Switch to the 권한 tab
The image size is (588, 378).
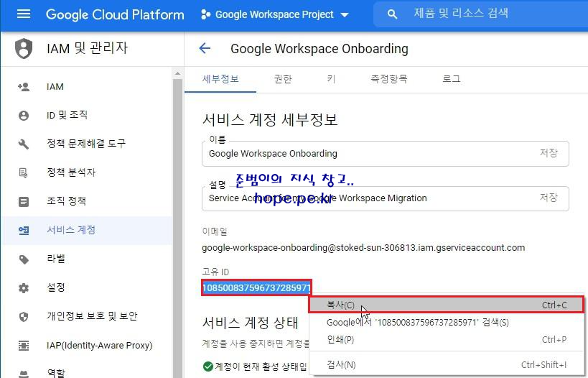283,79
